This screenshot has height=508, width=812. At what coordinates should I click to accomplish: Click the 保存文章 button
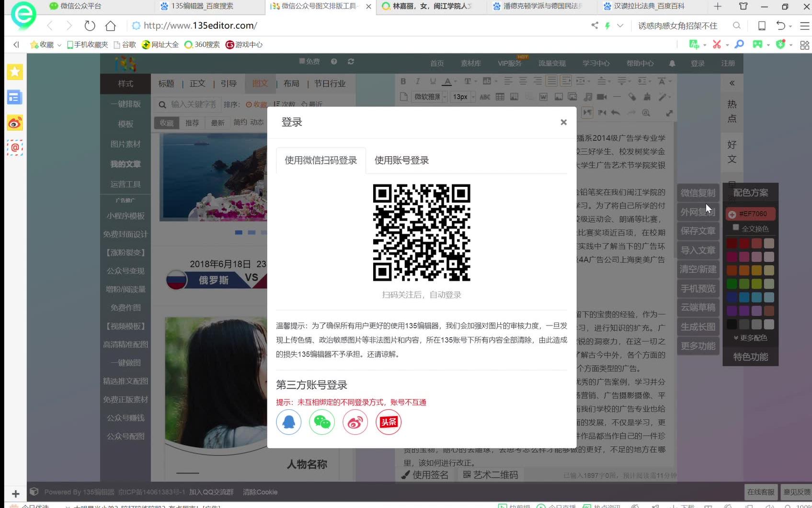click(698, 231)
